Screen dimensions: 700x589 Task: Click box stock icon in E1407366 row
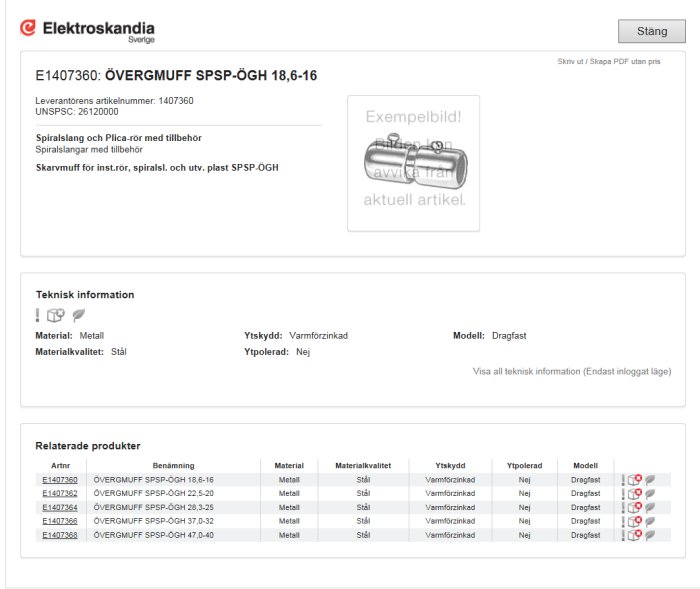(x=634, y=522)
